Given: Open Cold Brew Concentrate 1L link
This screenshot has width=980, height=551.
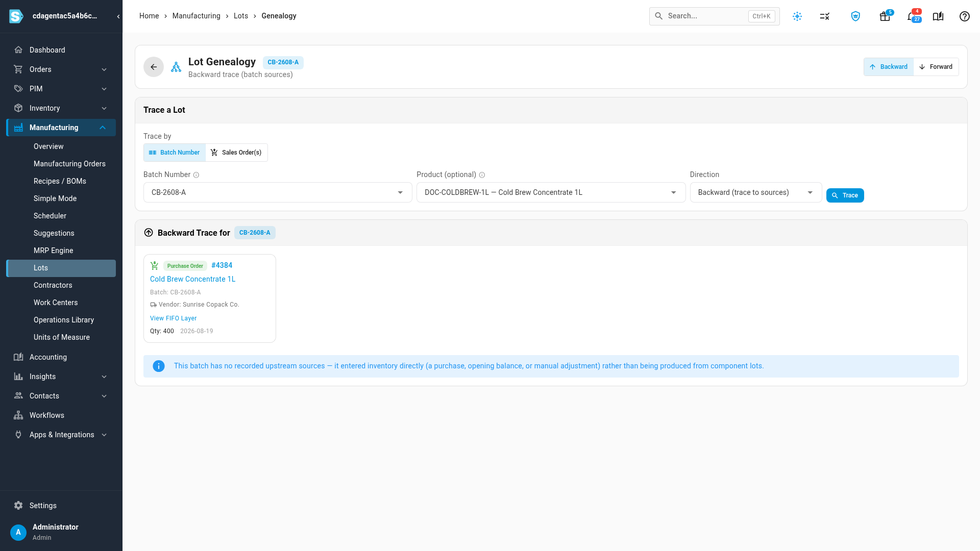Looking at the screenshot, I should coord(192,279).
